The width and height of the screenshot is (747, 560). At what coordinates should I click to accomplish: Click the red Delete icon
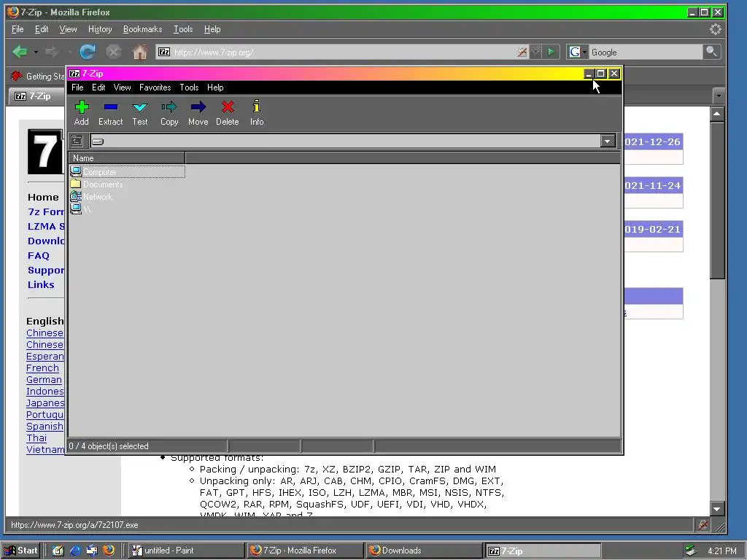pyautogui.click(x=228, y=113)
